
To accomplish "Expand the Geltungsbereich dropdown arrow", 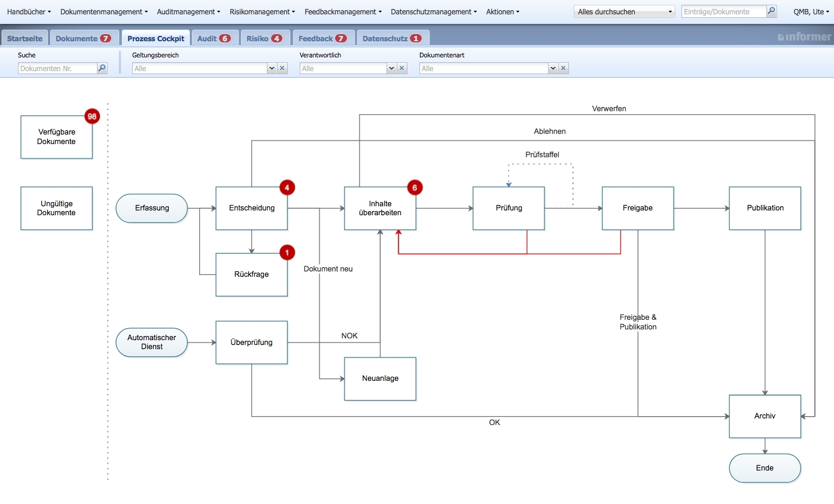I will coord(272,69).
